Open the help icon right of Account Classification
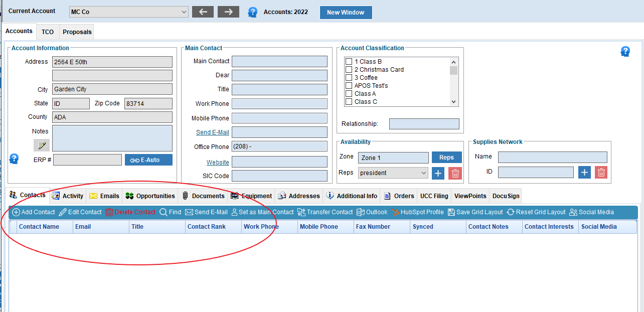This screenshot has width=644, height=312. [x=625, y=51]
